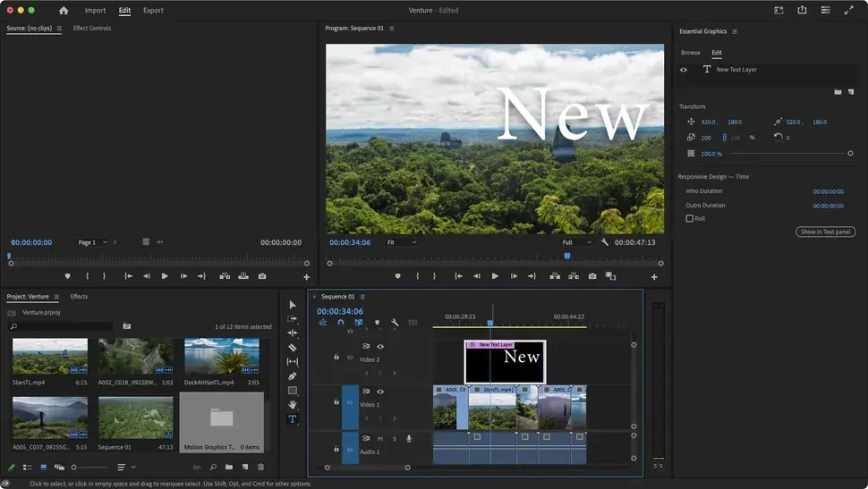Open the Export workspace

[153, 11]
